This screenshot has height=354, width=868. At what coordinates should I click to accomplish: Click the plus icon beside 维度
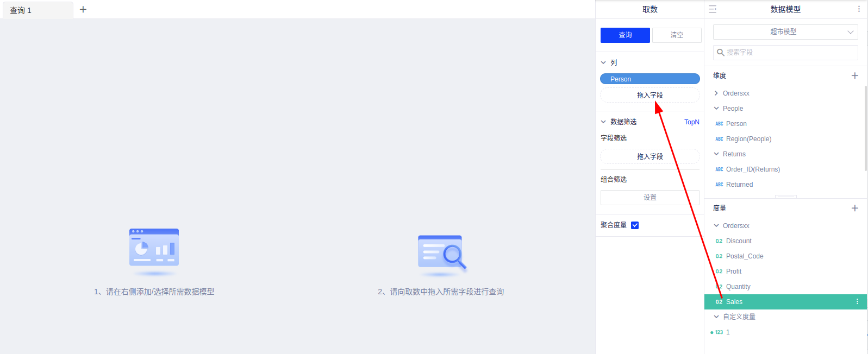click(x=854, y=75)
